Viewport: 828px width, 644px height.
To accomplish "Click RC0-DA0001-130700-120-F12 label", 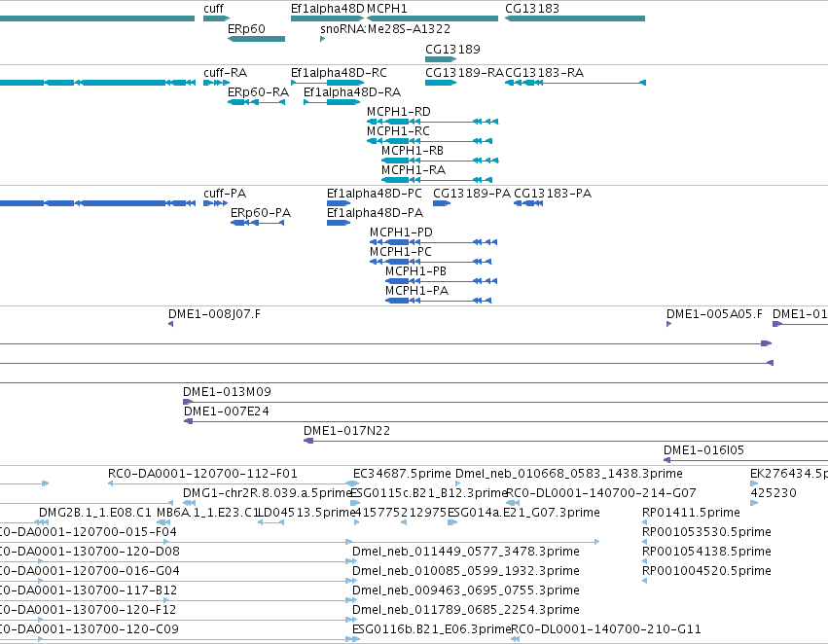I will pos(89,610).
